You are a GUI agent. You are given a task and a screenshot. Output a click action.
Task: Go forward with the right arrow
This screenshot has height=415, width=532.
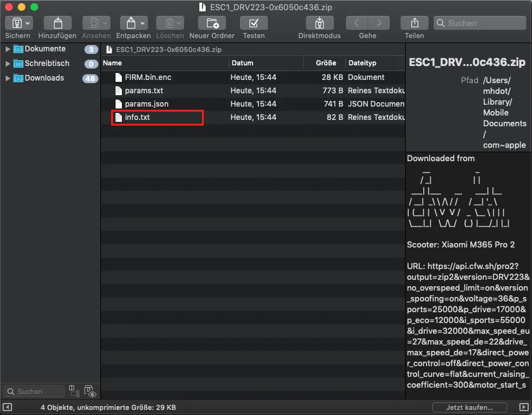(379, 23)
